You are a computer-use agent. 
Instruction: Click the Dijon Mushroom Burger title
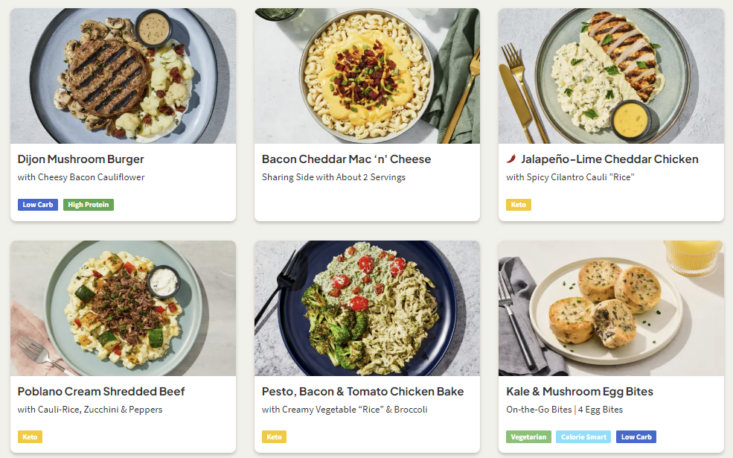(81, 159)
